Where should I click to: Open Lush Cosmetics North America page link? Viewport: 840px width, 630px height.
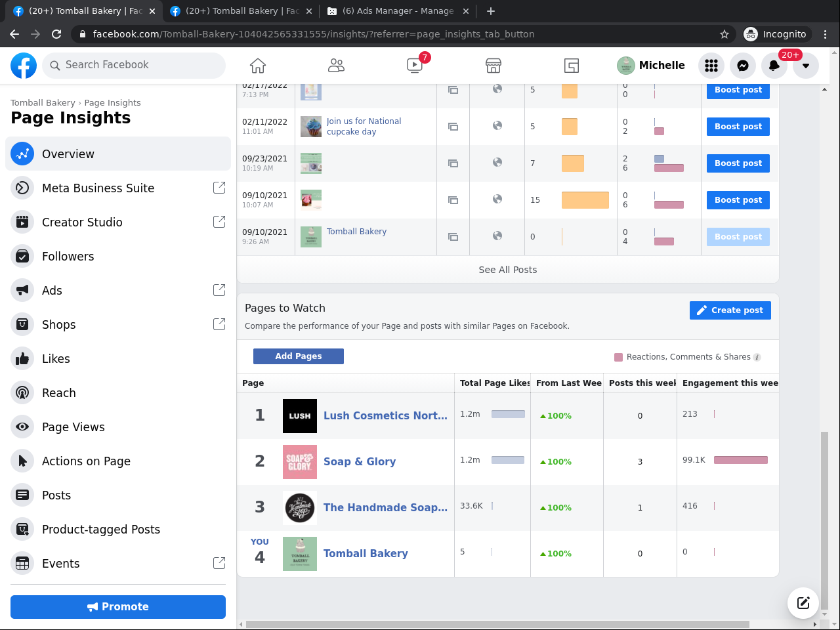(385, 415)
